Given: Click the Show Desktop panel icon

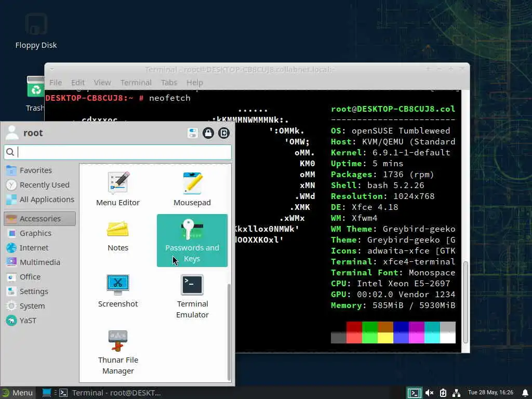Looking at the screenshot, I should [x=46, y=393].
